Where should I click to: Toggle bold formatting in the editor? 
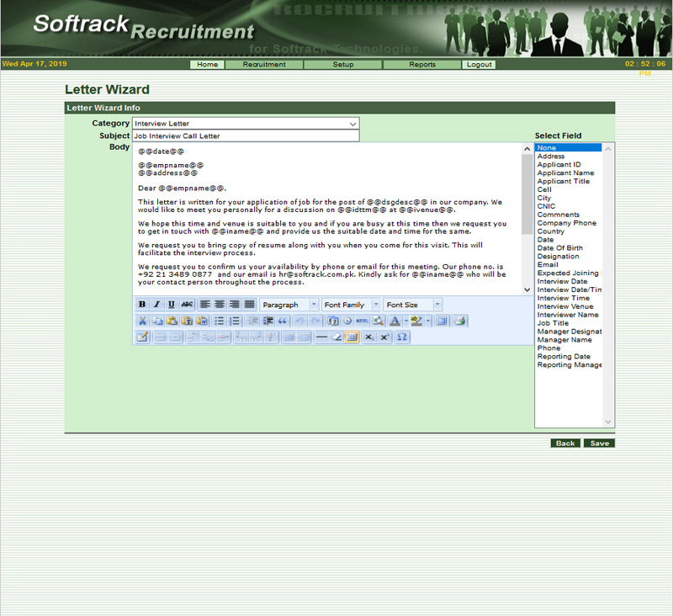point(141,305)
